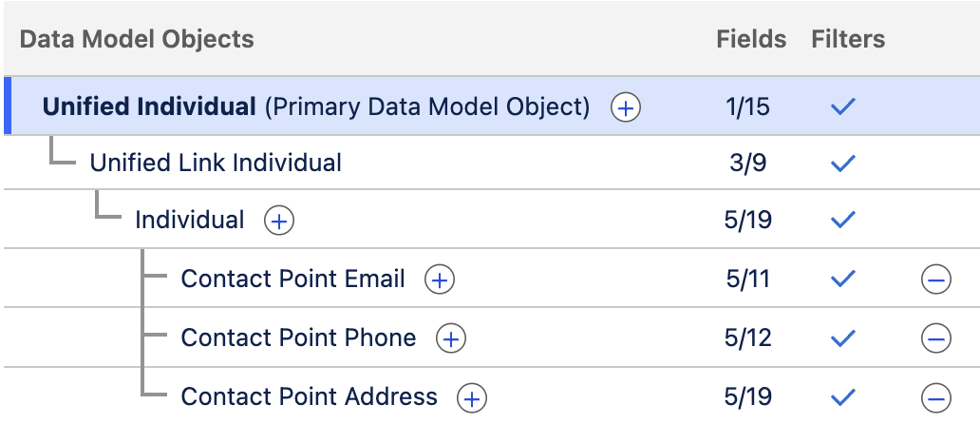
Task: Add object under Contact Point Address
Action: click(x=472, y=397)
